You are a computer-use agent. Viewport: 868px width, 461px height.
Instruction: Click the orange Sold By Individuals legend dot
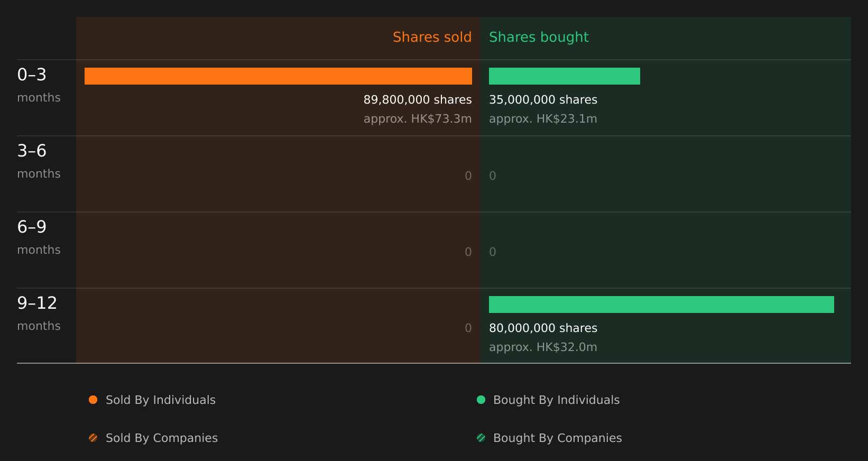tap(93, 400)
